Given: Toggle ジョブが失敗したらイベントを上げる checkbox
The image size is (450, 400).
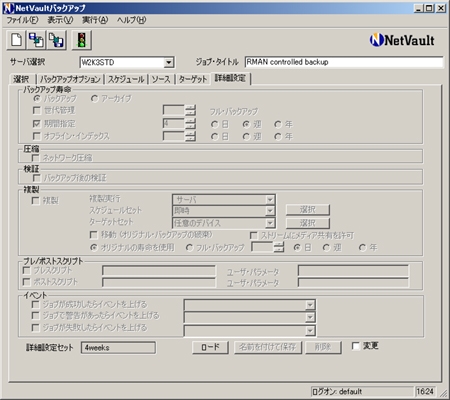Looking at the screenshot, I should [35, 328].
